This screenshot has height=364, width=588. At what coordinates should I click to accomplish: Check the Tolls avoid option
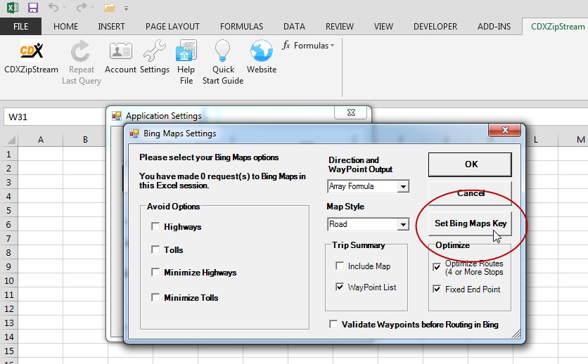coord(155,249)
